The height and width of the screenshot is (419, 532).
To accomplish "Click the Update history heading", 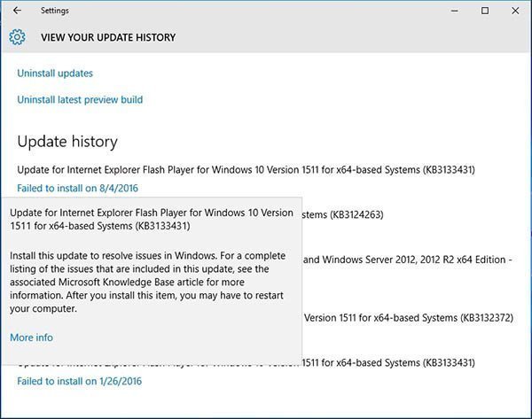I will pyautogui.click(x=67, y=142).
